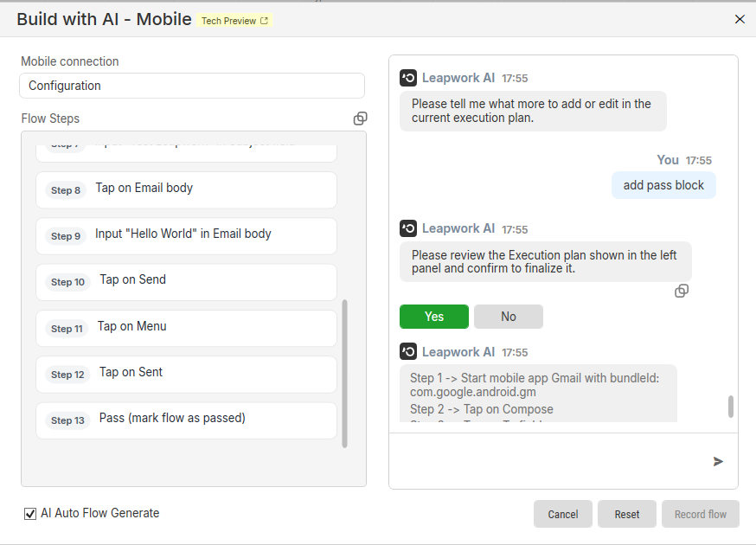Open the Tech Preview external link badge
The height and width of the screenshot is (545, 756).
click(x=234, y=21)
